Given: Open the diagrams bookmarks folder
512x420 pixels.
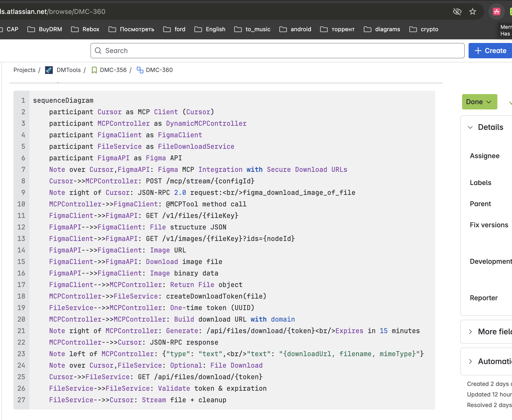Looking at the screenshot, I should pyautogui.click(x=382, y=29).
